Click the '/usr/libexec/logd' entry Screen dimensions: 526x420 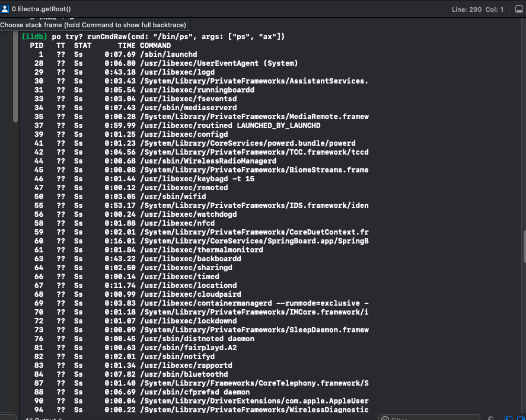tap(177, 72)
